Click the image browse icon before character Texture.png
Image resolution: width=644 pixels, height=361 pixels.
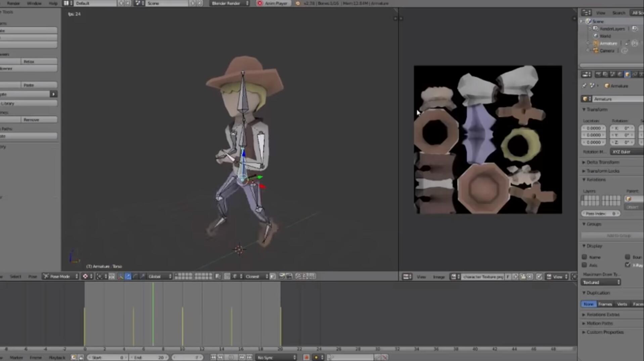455,277
